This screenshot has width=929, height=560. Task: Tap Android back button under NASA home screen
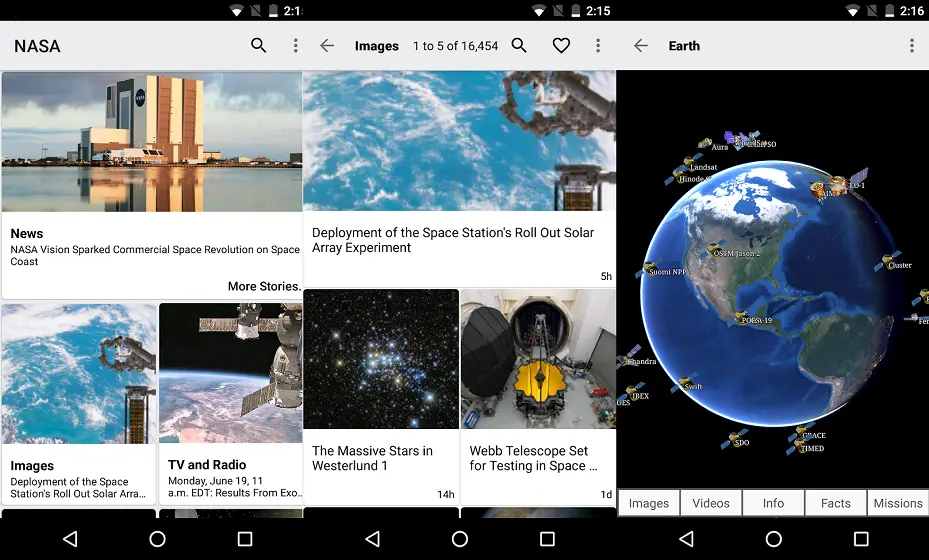pos(71,539)
